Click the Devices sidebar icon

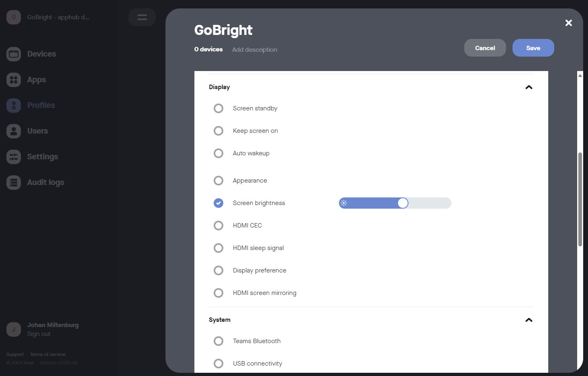tap(14, 54)
